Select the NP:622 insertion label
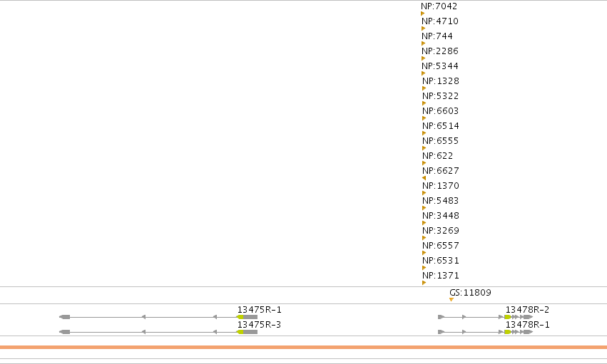 (437, 156)
